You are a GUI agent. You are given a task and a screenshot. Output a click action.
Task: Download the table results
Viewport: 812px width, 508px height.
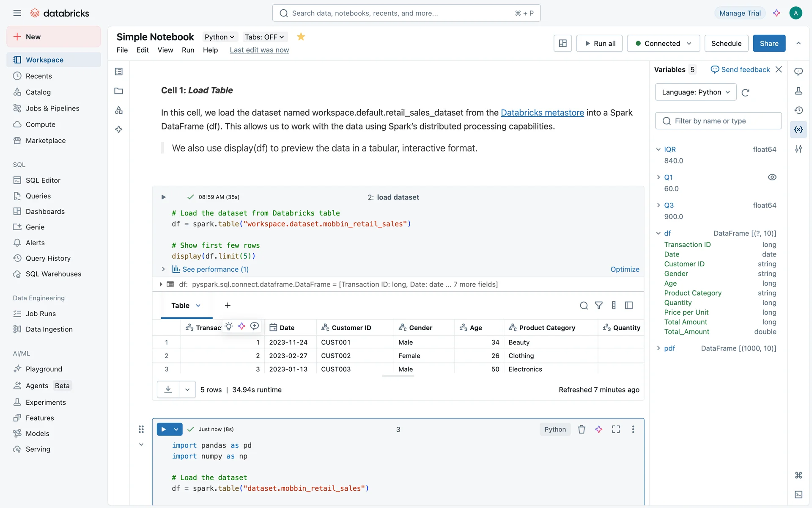(168, 389)
